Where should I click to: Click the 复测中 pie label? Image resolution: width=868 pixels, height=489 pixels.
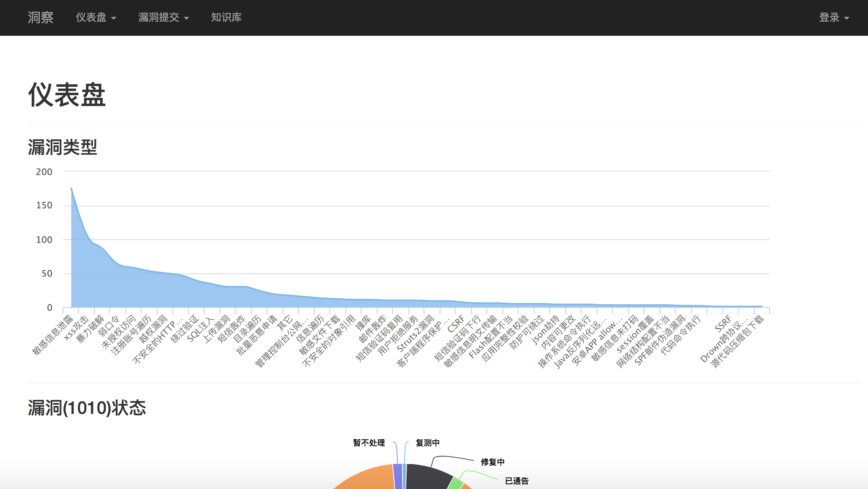click(x=428, y=443)
